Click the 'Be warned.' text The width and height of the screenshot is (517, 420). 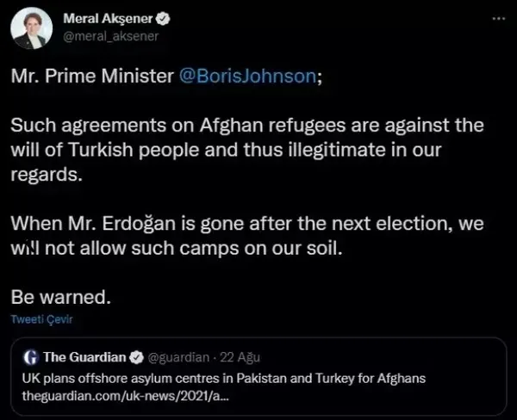[60, 298]
